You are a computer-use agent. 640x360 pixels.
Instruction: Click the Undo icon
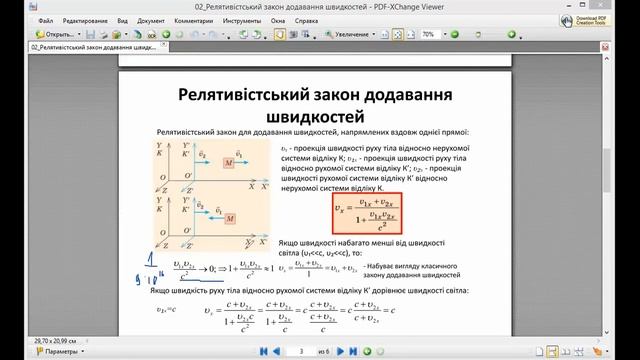[195, 35]
